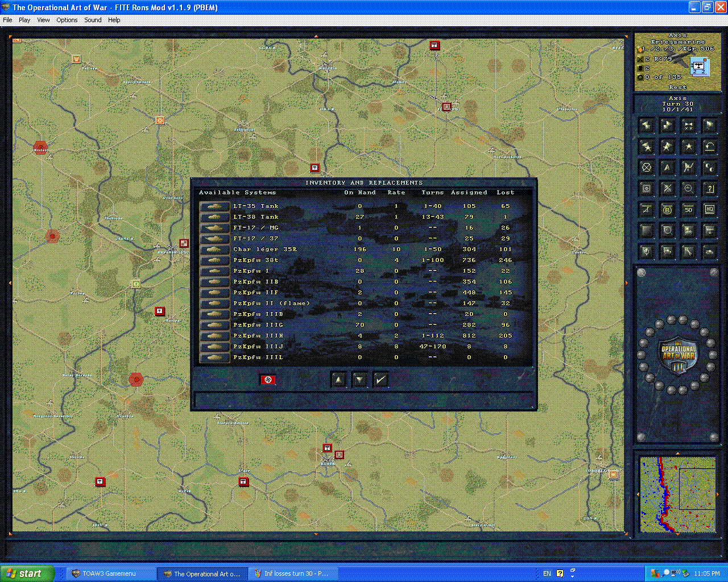Click the plain star icon in the control panel

(x=688, y=147)
